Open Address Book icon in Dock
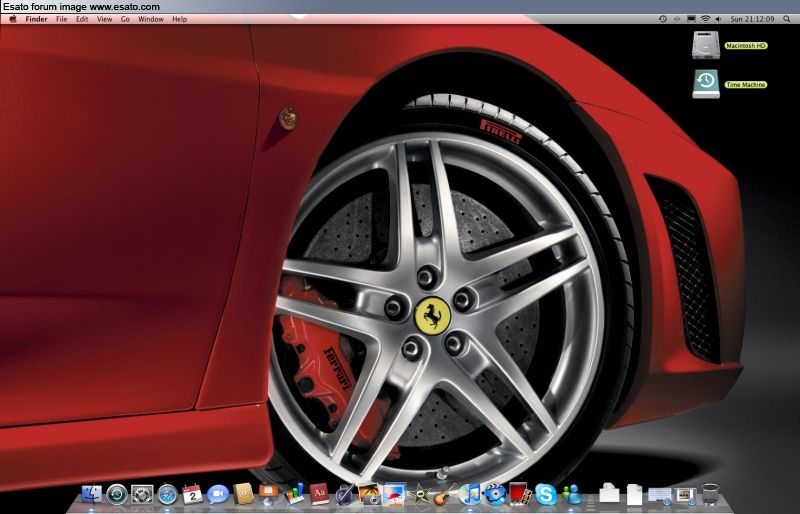 click(x=243, y=494)
